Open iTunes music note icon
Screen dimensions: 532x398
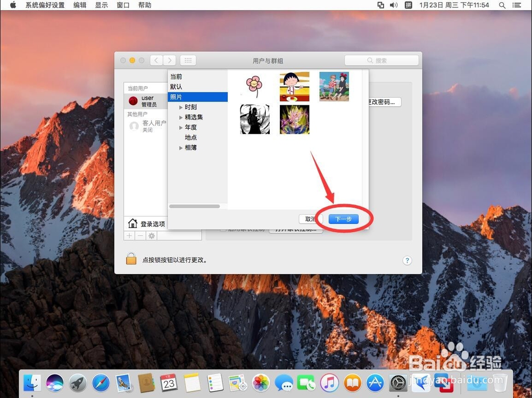[329, 383]
